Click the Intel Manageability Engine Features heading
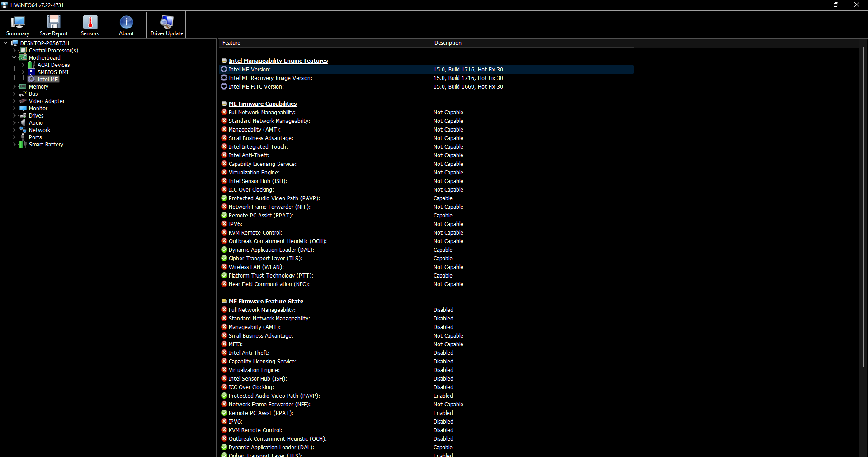 point(278,61)
